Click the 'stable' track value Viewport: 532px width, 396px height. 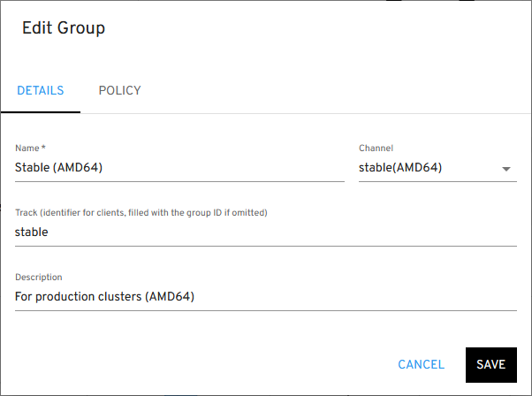[x=32, y=232]
